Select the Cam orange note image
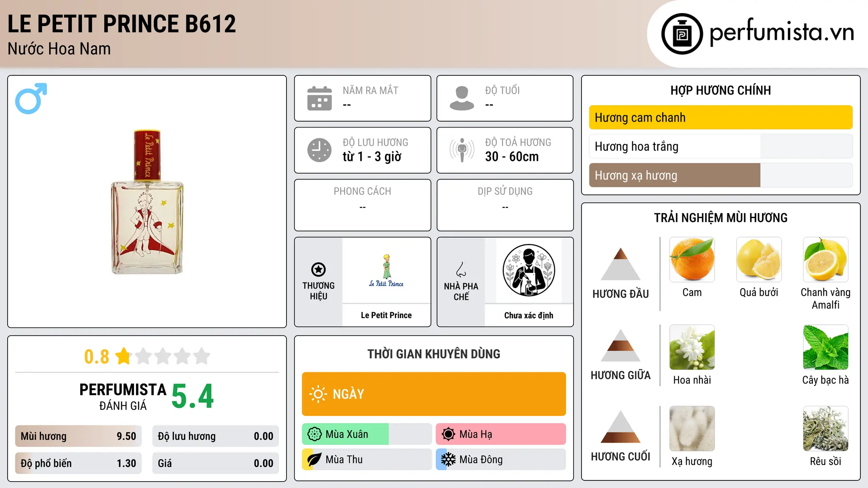Viewport: 868px width, 488px height. [x=692, y=260]
